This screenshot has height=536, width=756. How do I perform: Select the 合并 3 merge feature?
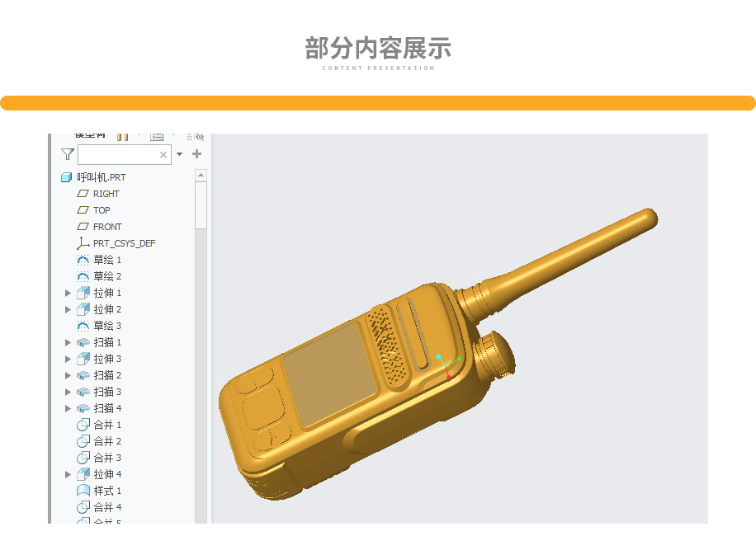[x=99, y=458]
